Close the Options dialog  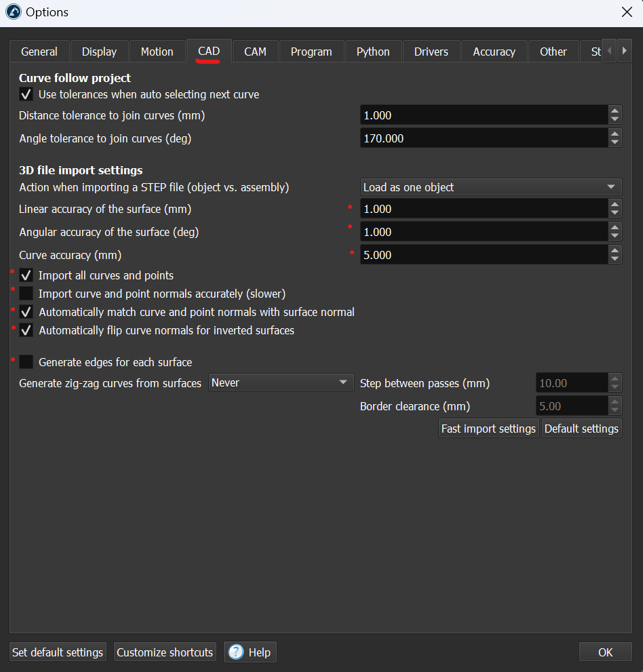tap(627, 12)
